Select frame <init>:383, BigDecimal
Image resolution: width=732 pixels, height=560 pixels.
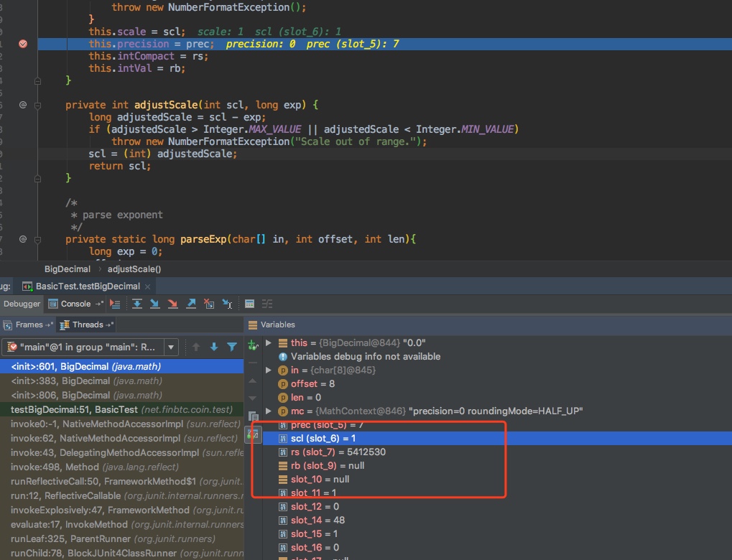[x=121, y=381]
